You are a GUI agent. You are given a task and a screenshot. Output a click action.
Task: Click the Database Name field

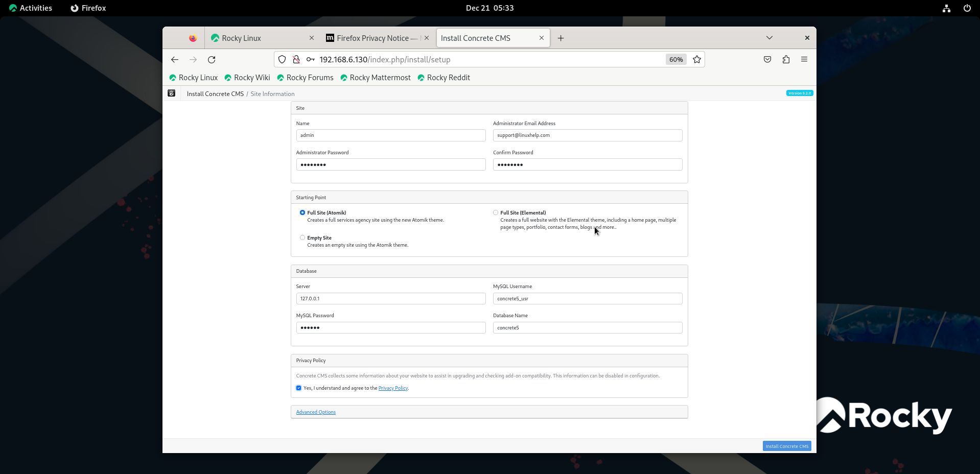588,328
